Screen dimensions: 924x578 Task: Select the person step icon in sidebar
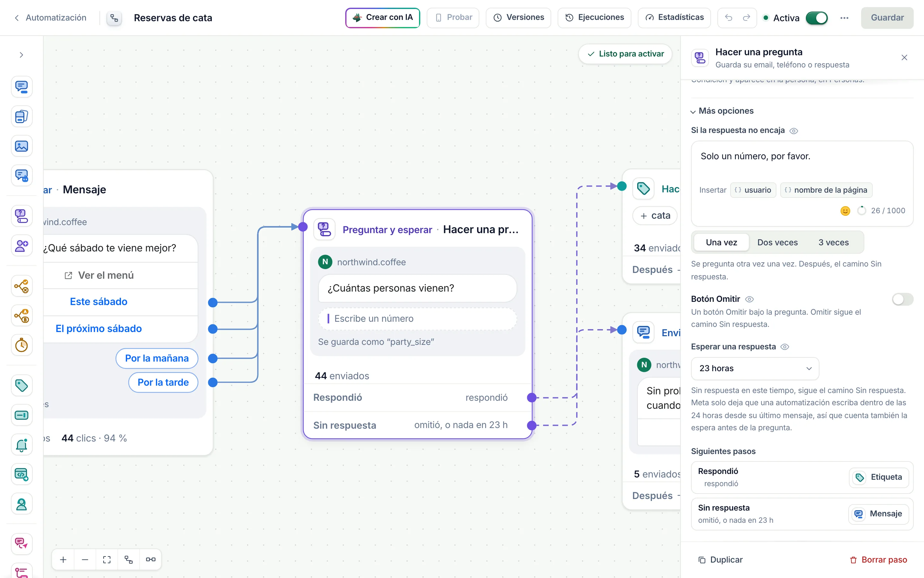pyautogui.click(x=21, y=504)
